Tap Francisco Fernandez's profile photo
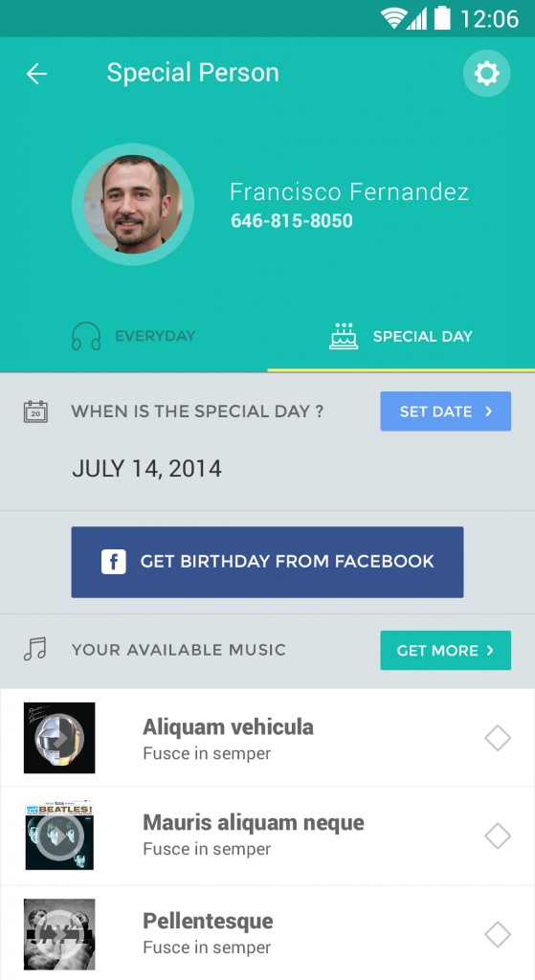The height and width of the screenshot is (980, 535). click(x=133, y=205)
